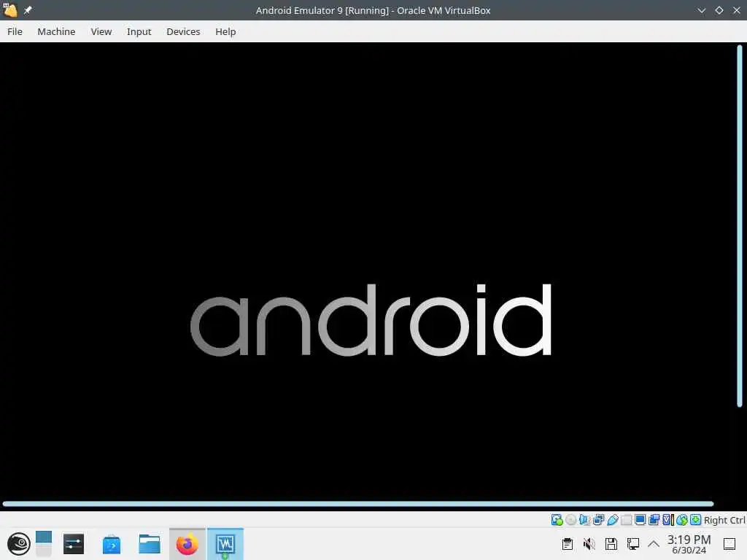Click the hard disk activity status icon
This screenshot has width=747, height=560.
(557, 519)
